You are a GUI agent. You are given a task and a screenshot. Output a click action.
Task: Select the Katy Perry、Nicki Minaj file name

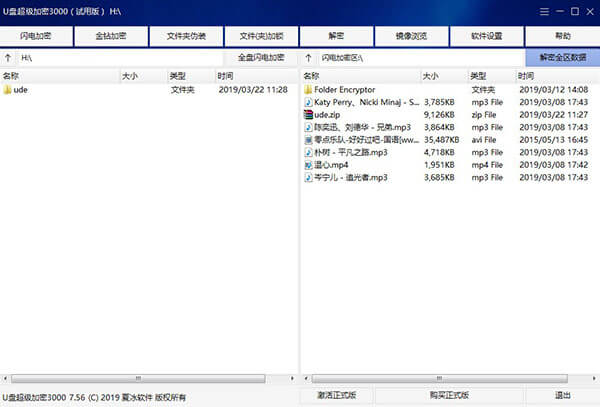pos(367,102)
